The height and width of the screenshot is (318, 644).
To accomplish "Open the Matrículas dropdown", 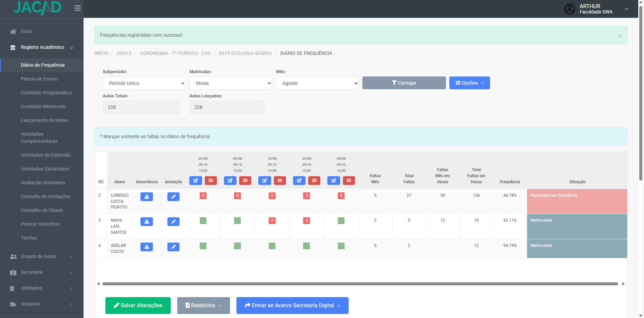I will (x=231, y=83).
